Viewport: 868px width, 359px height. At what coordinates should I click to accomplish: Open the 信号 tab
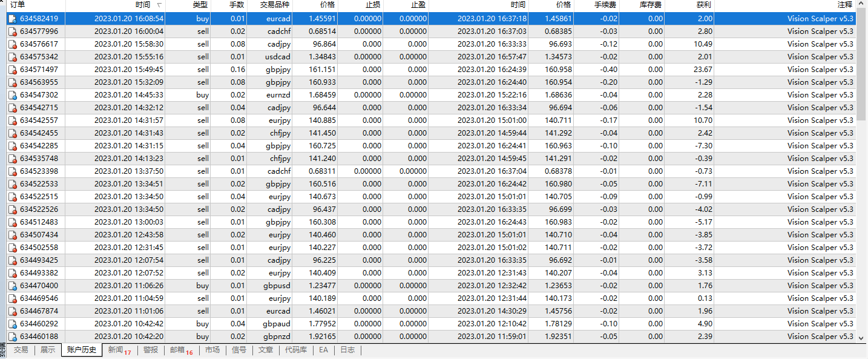(238, 350)
